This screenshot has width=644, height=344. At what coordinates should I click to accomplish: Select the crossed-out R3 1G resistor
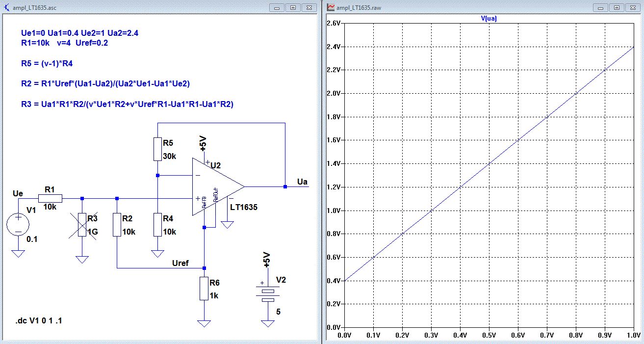(82, 225)
